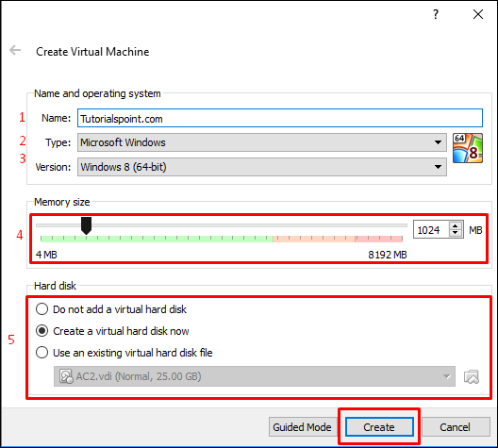Expand the Type dropdown Microsoft Windows
Screen dimensions: 498x448
click(x=262, y=142)
